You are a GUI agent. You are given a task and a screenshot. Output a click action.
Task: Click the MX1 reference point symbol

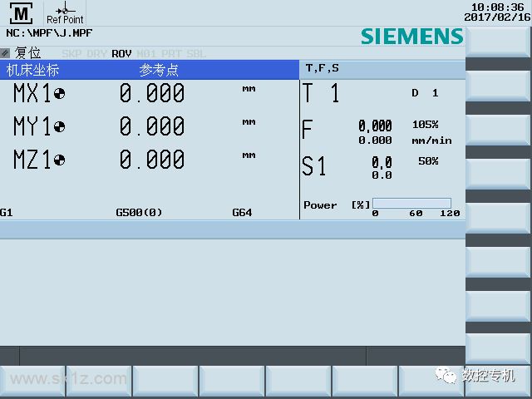click(x=59, y=93)
